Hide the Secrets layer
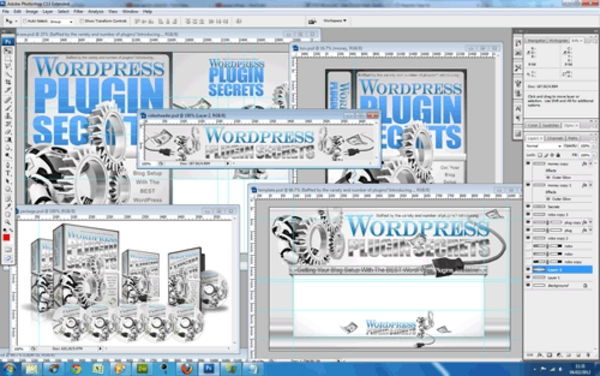This screenshot has height=376, width=600. (x=528, y=207)
